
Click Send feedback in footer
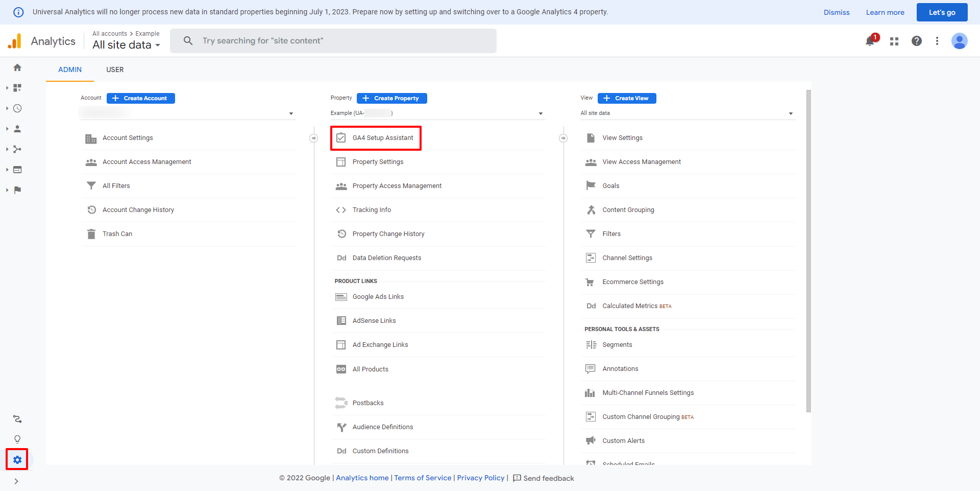pos(544,478)
